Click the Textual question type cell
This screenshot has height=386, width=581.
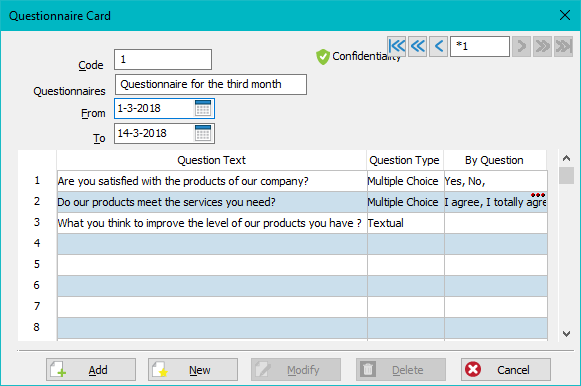pos(406,223)
